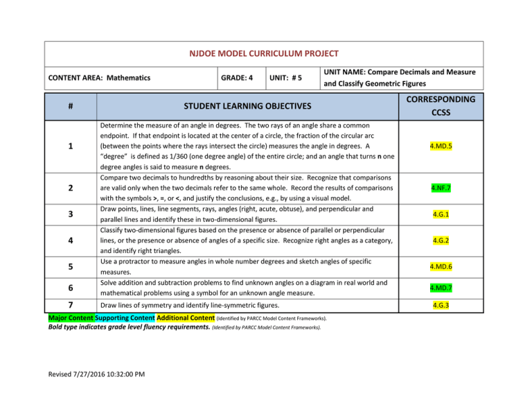Click the Revised 7/27/2016 footer text
The width and height of the screenshot is (532, 411).
point(96,374)
